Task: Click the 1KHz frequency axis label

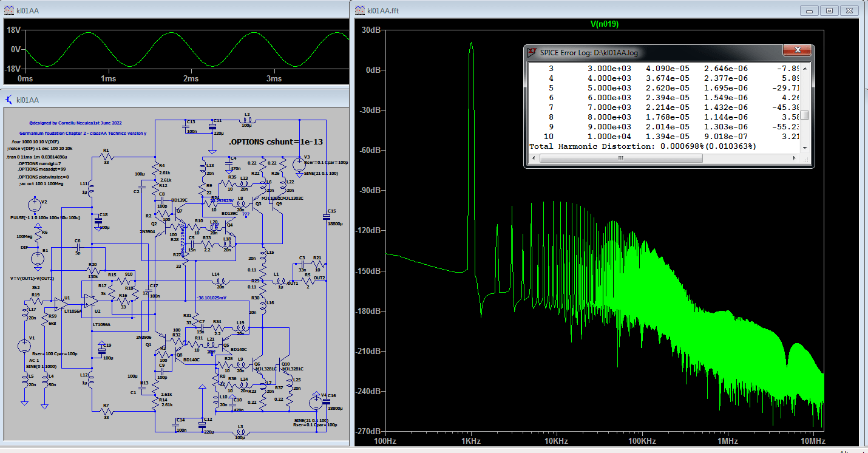Action: point(470,441)
